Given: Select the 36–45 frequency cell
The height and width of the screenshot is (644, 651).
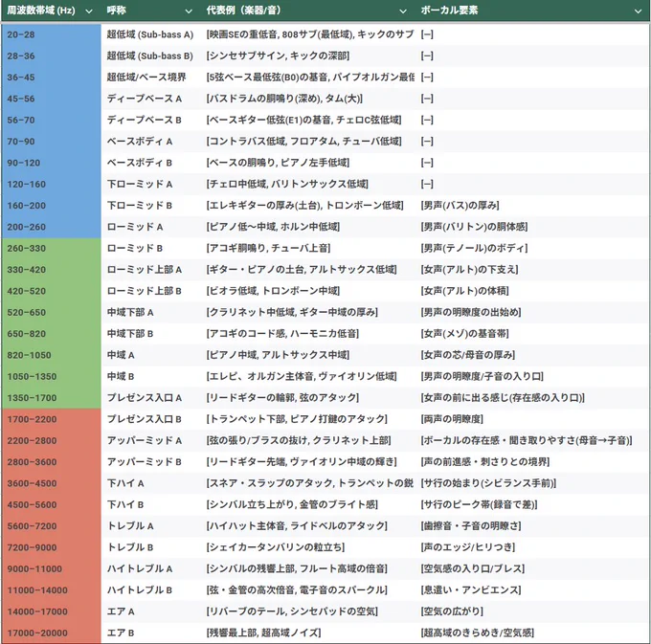Looking at the screenshot, I should pyautogui.click(x=52, y=78).
